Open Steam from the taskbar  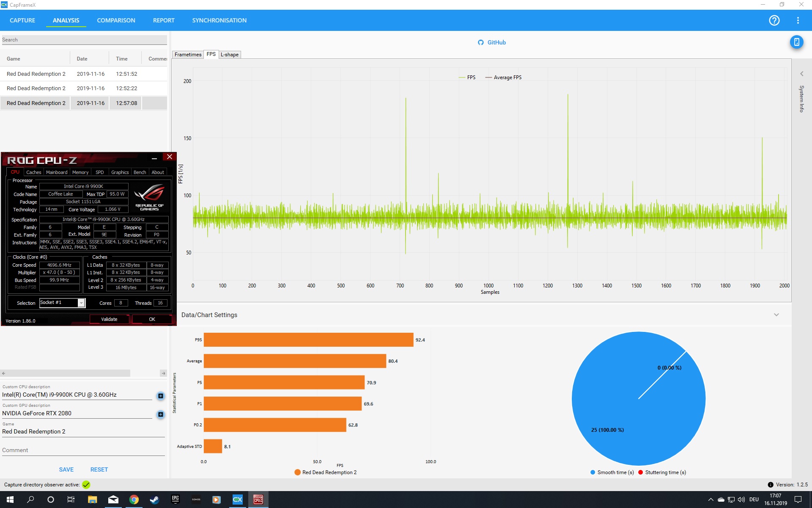click(x=154, y=500)
